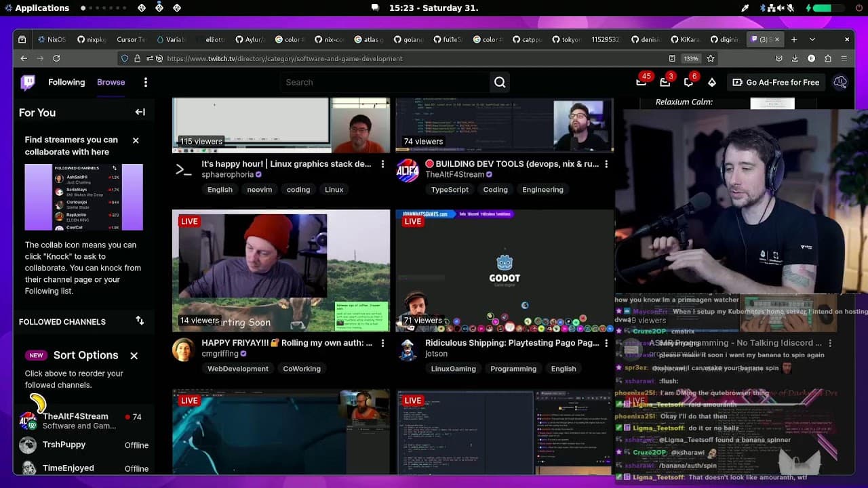Collapse the For You sidebar
The width and height of the screenshot is (868, 488).
pyautogui.click(x=140, y=112)
